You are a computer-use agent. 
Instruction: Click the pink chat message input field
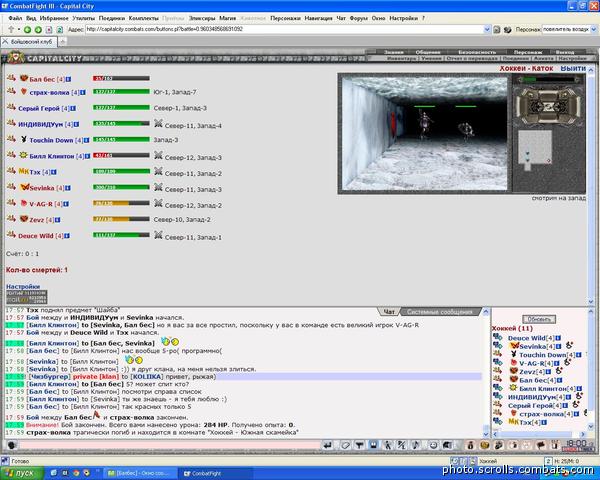pyautogui.click(x=170, y=445)
